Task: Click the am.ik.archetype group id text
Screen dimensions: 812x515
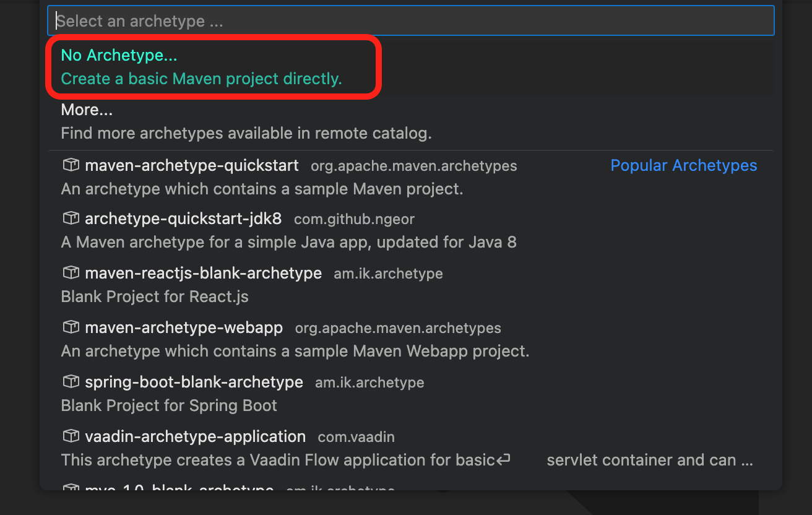Action: click(x=388, y=273)
